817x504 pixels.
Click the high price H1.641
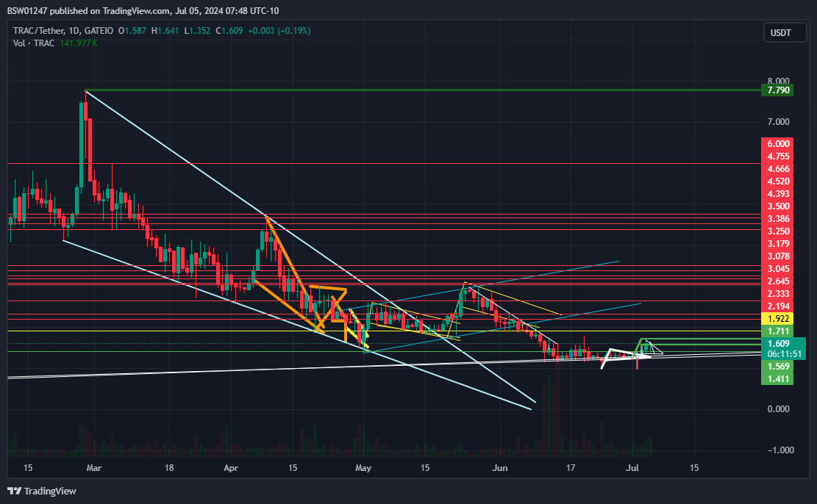point(165,31)
